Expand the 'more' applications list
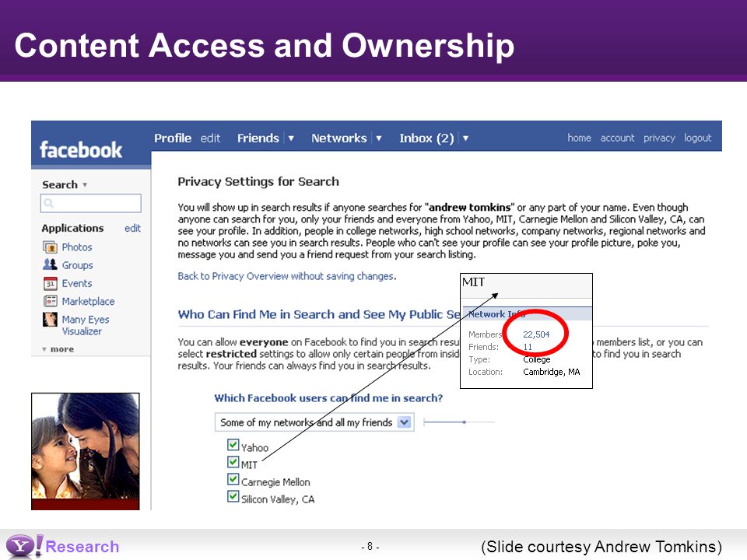This screenshot has height=560, width=747. pos(58,349)
